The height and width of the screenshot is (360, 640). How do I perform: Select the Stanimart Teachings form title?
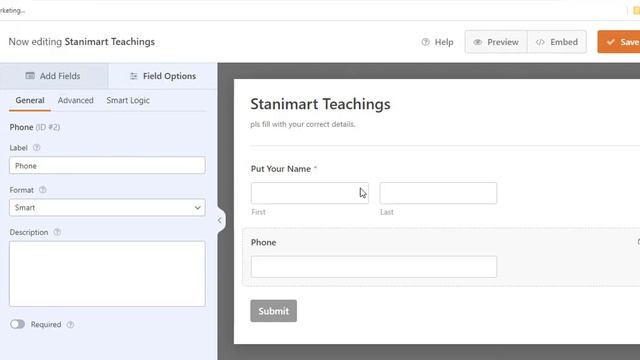(x=320, y=104)
